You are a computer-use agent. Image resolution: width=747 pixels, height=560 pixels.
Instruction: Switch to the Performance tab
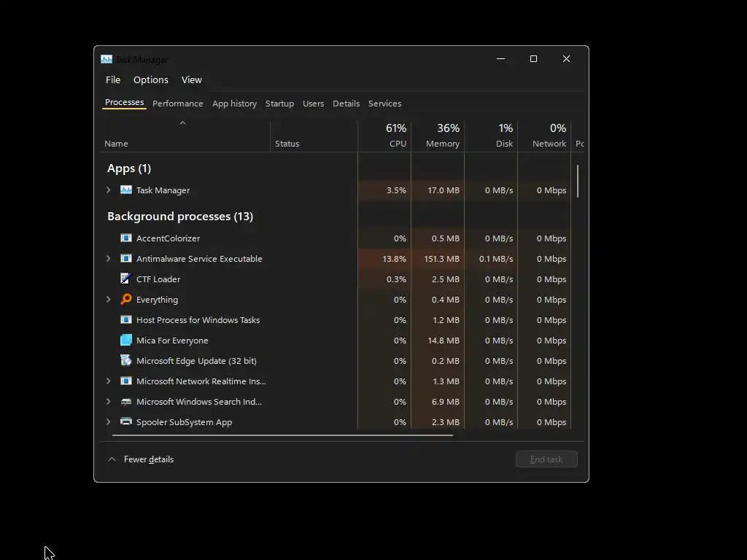click(x=178, y=104)
